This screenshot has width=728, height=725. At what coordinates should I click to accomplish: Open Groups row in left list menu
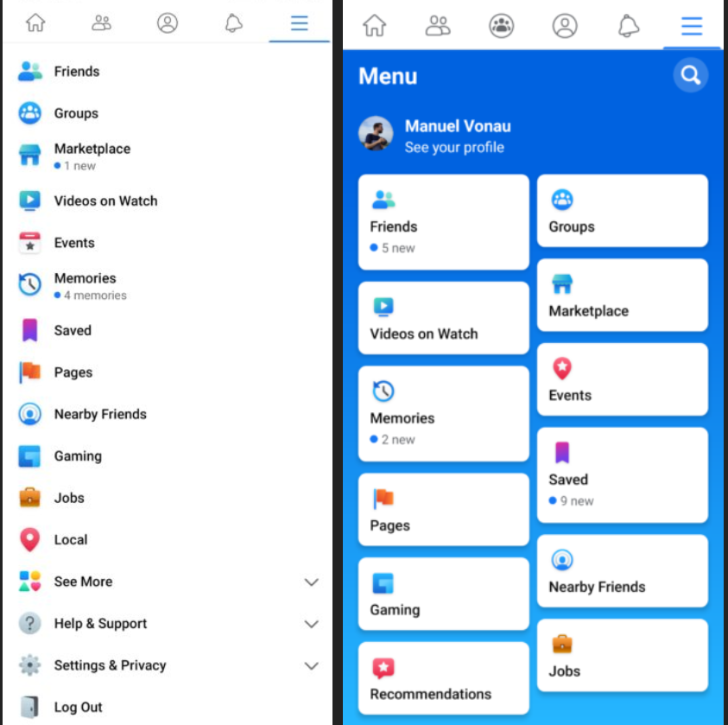pyautogui.click(x=168, y=113)
